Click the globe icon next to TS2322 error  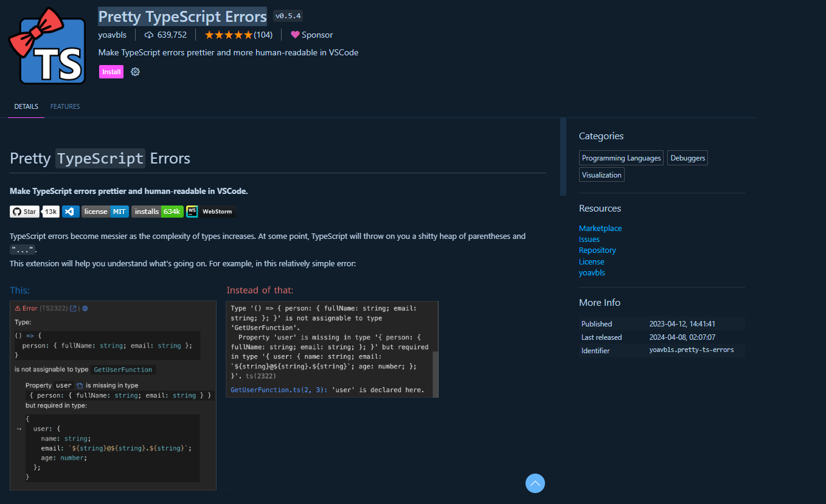tap(84, 308)
